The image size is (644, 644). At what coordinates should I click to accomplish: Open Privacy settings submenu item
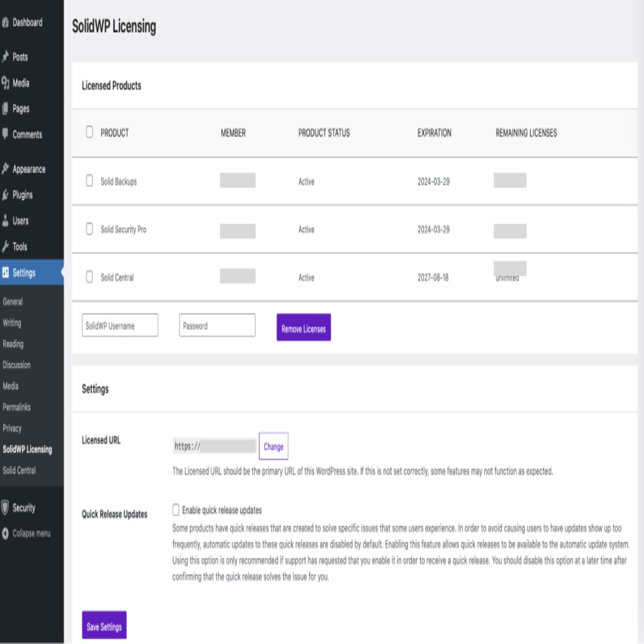pos(12,428)
